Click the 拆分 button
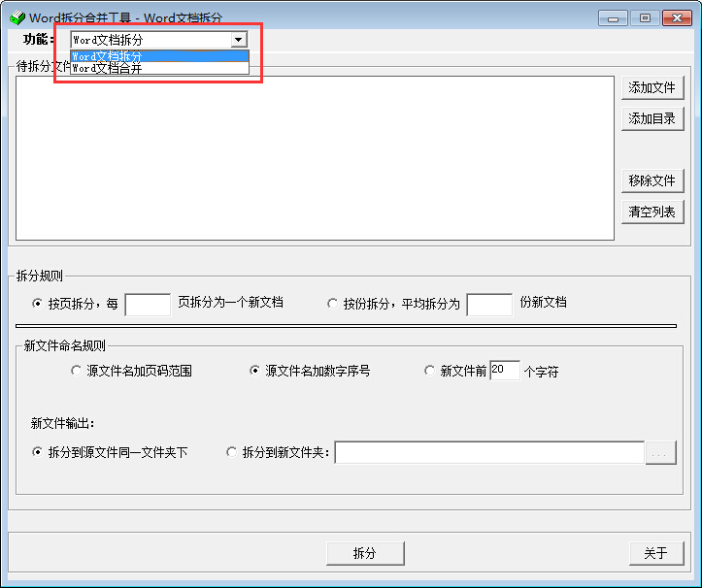This screenshot has width=702, height=588. [x=365, y=553]
